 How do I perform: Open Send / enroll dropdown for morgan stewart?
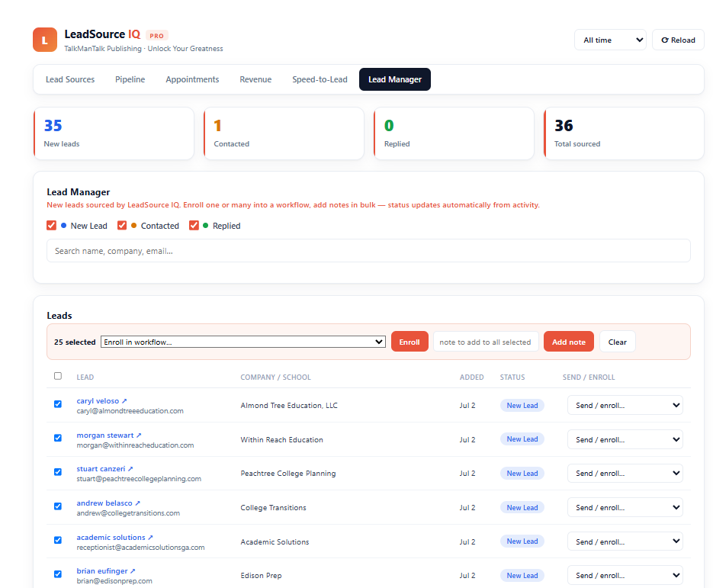click(x=625, y=439)
